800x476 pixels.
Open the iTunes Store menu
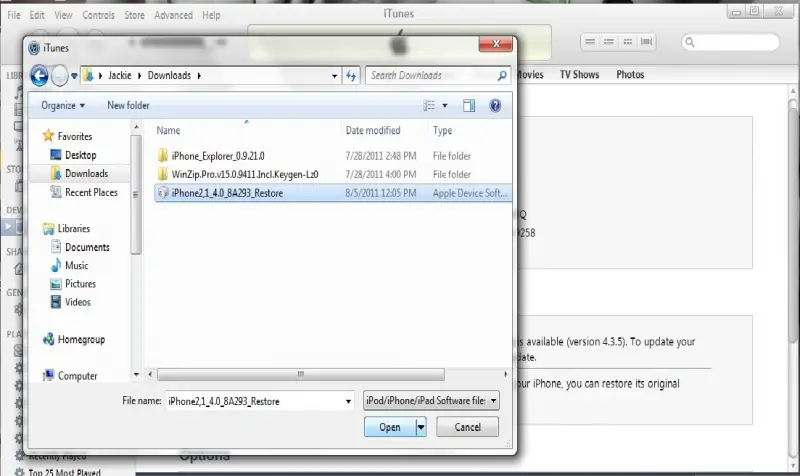coord(134,15)
